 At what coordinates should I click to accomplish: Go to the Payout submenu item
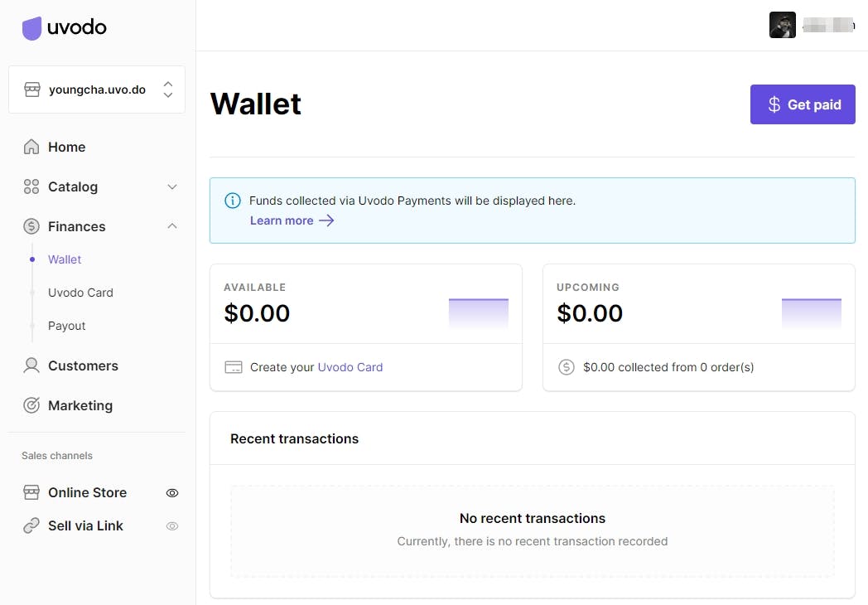67,326
